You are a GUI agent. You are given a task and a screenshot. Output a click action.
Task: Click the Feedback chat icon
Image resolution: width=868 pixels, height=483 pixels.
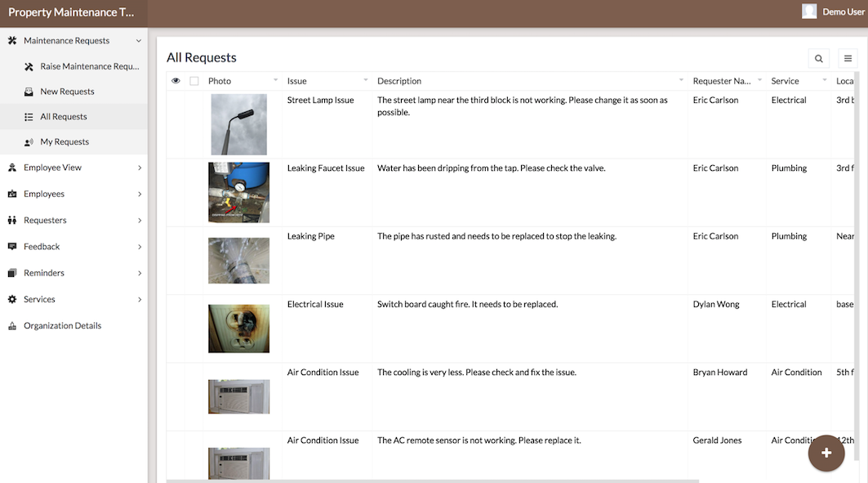[12, 247]
